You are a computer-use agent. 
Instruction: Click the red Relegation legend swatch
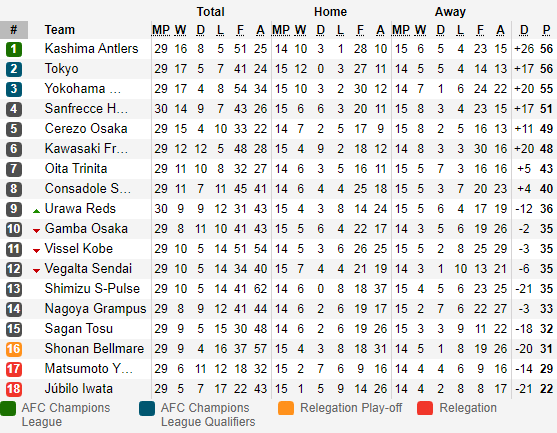[425, 408]
